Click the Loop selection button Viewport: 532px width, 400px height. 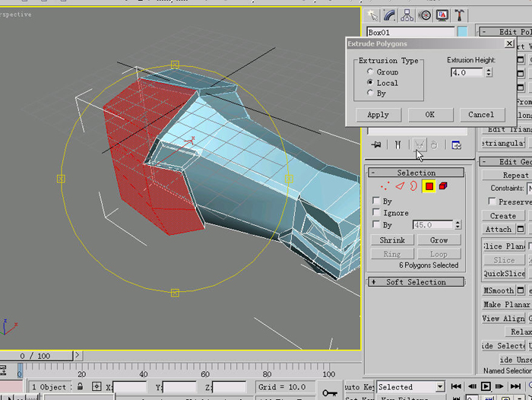click(439, 254)
